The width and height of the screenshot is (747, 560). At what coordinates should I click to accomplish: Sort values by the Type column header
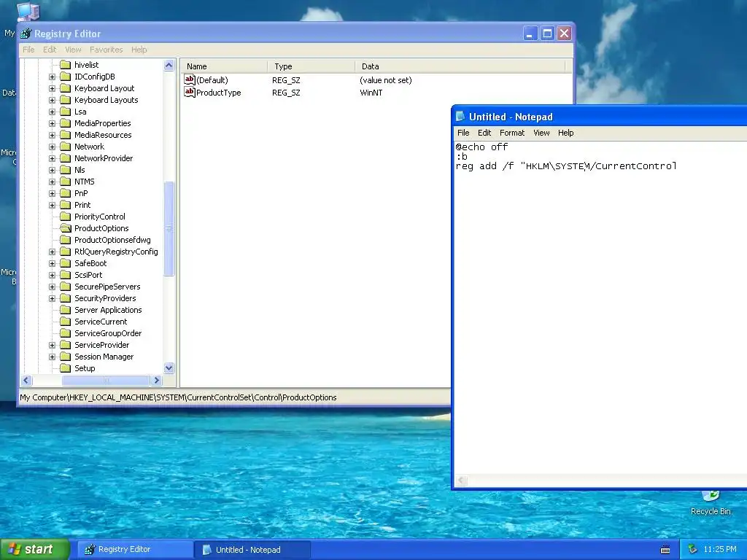311,66
